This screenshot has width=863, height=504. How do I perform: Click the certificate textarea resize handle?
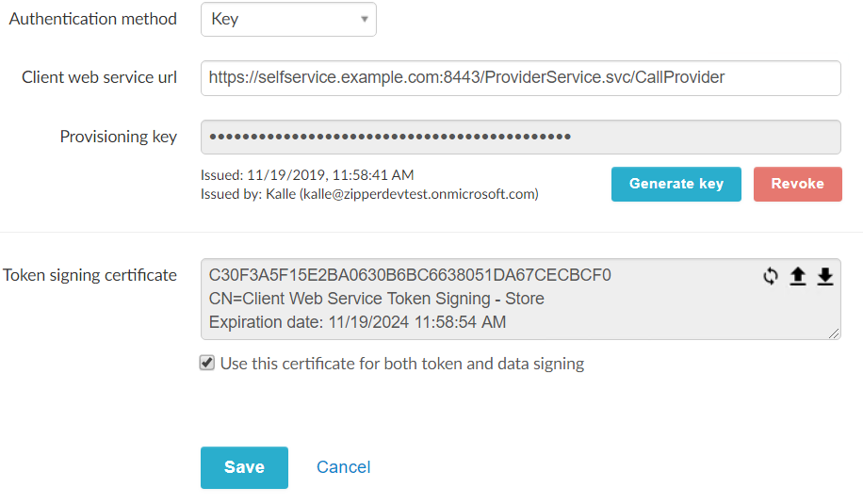click(835, 333)
